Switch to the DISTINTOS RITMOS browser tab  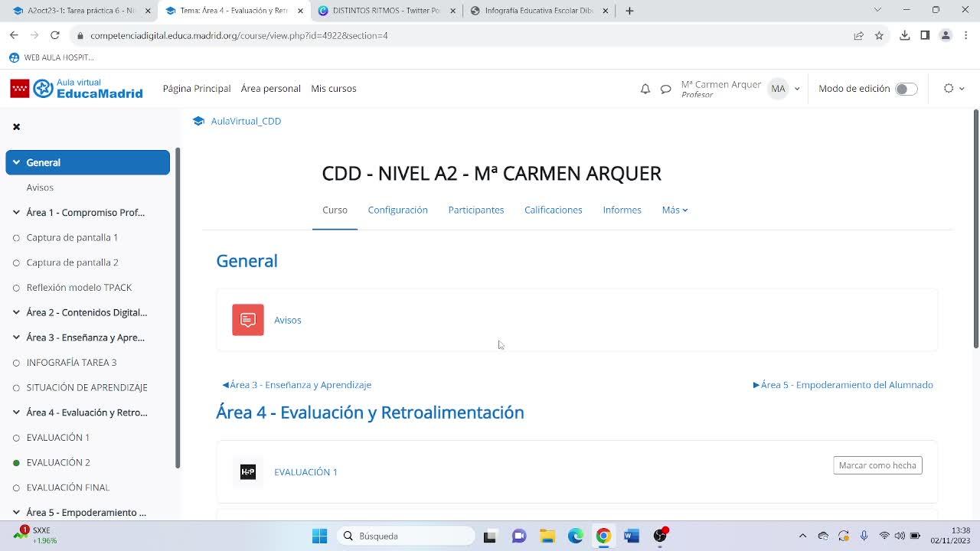click(x=387, y=11)
